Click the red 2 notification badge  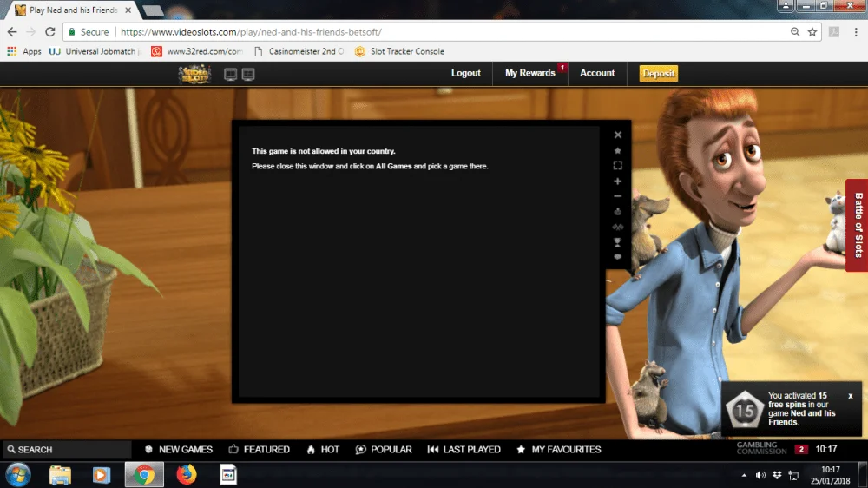pos(801,449)
